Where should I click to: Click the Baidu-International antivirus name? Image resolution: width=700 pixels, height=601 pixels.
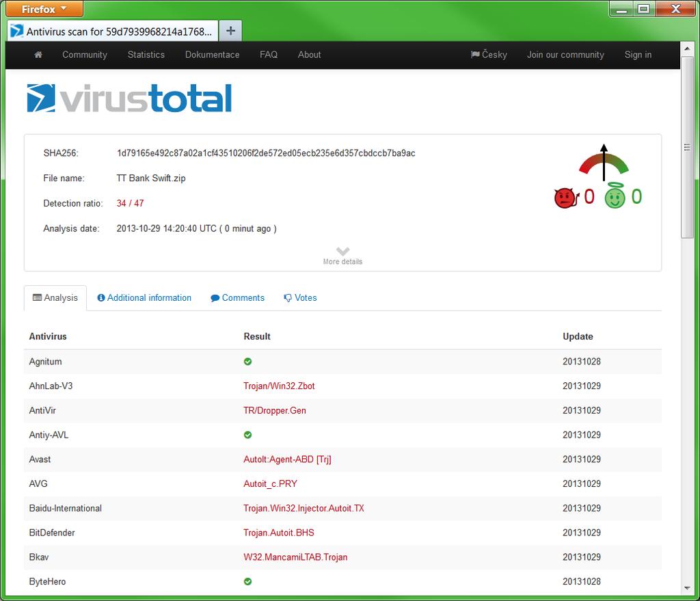65,508
